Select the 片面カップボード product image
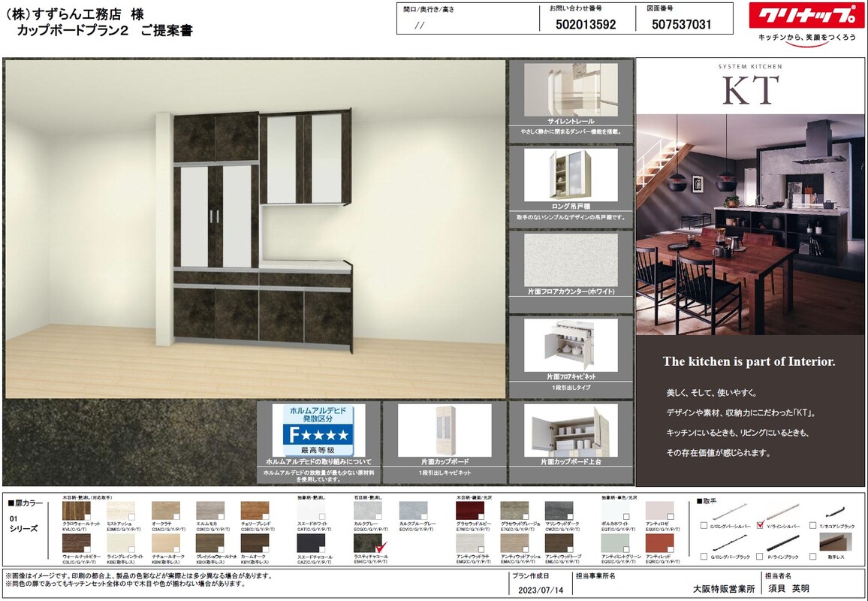The height and width of the screenshot is (601, 868). [445, 430]
